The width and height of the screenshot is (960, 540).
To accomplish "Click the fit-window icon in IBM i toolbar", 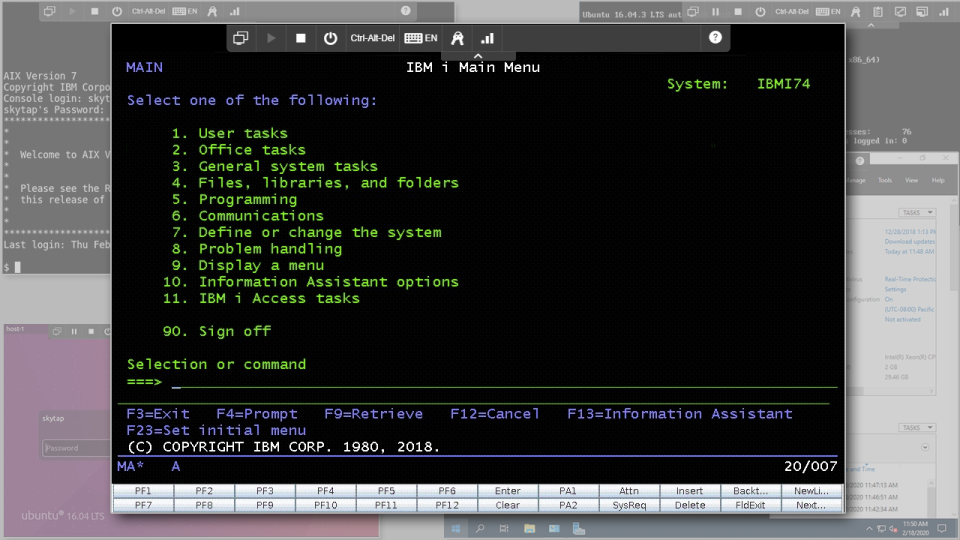I will click(241, 38).
